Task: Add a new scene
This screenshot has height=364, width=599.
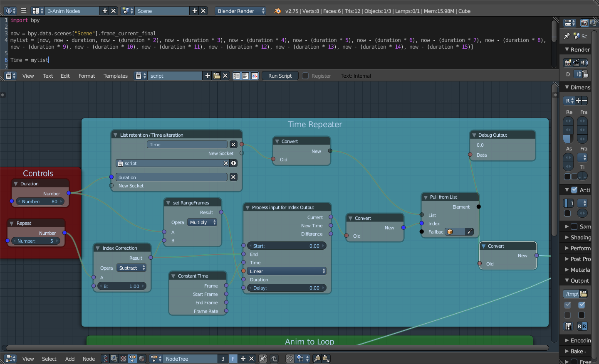Action: (195, 11)
